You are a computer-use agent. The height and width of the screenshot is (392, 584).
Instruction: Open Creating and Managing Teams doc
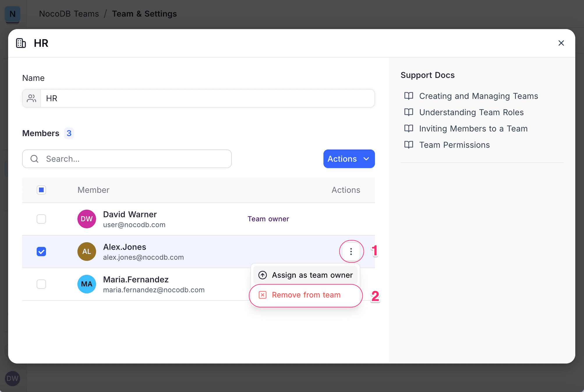[478, 96]
